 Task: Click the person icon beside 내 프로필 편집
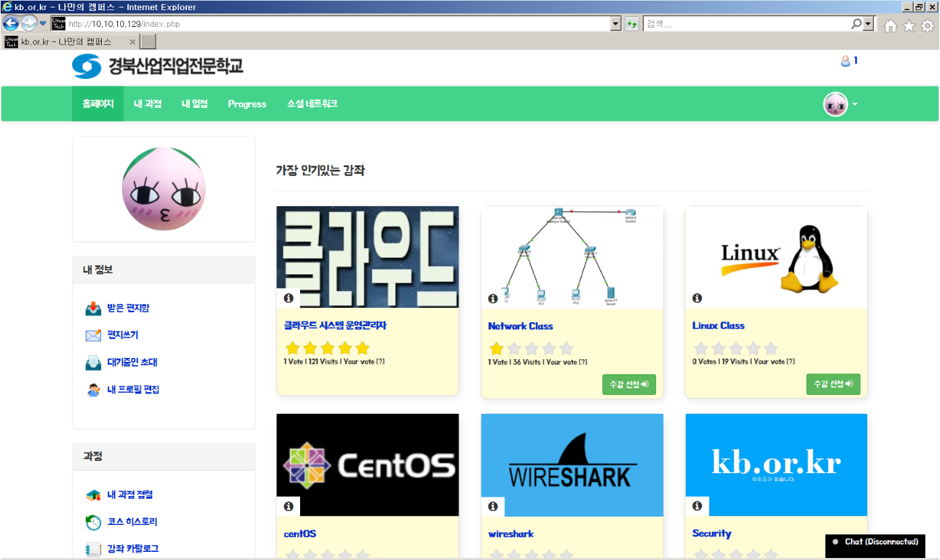click(93, 390)
